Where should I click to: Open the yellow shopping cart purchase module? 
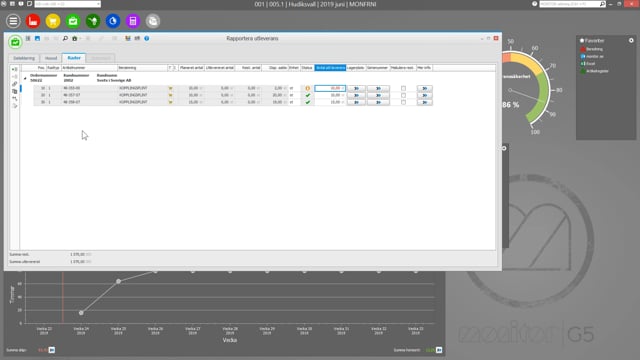click(x=53, y=21)
